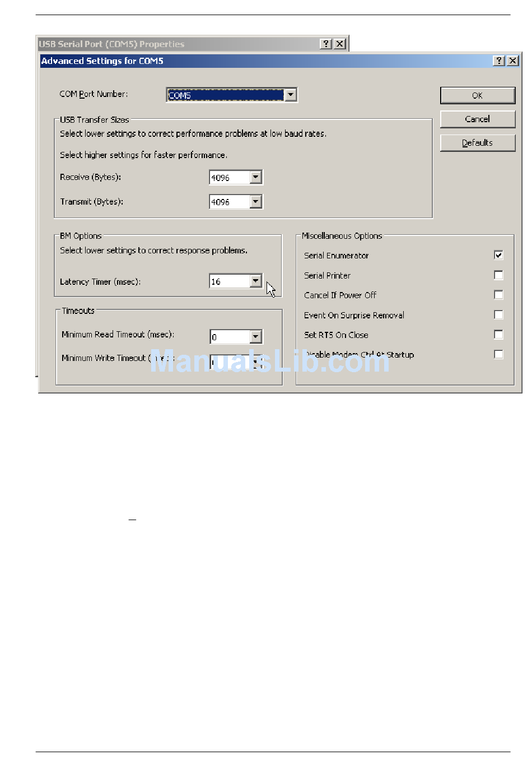Open the COM Port Number dropdown
532x783 pixels.
click(290, 95)
